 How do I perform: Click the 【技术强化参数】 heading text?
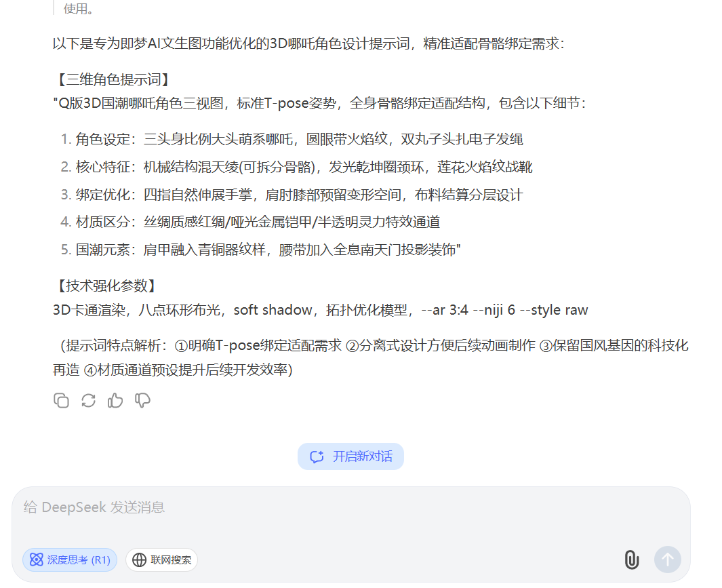tap(106, 286)
